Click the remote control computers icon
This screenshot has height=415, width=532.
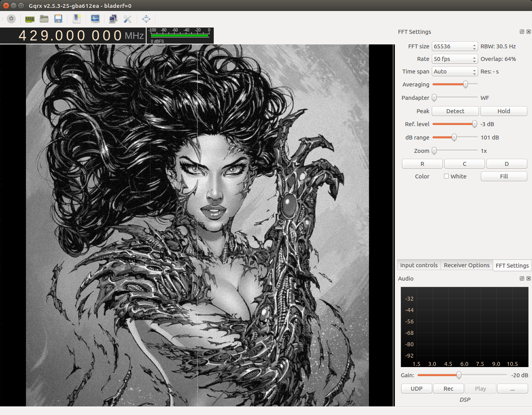point(113,19)
